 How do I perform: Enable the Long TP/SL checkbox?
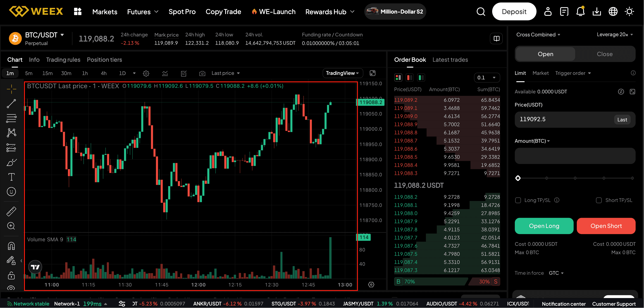click(518, 200)
